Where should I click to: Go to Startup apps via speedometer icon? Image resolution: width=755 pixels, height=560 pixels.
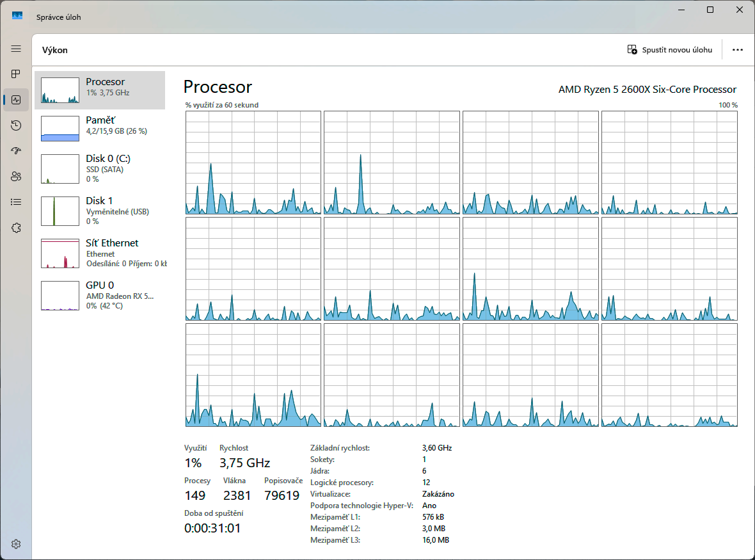point(16,151)
